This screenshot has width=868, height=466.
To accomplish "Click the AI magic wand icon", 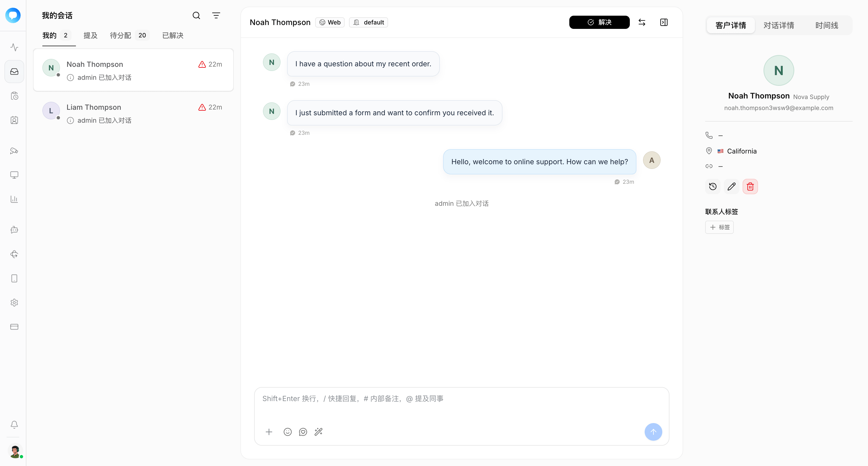I will 318,432.
